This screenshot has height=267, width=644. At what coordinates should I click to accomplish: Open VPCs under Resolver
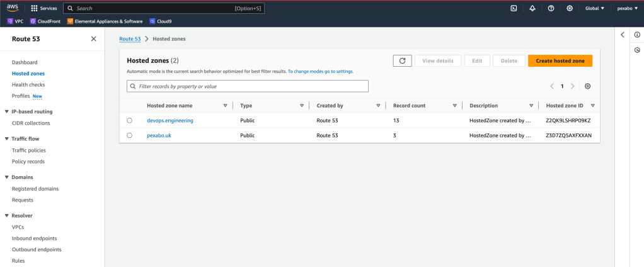(18, 227)
